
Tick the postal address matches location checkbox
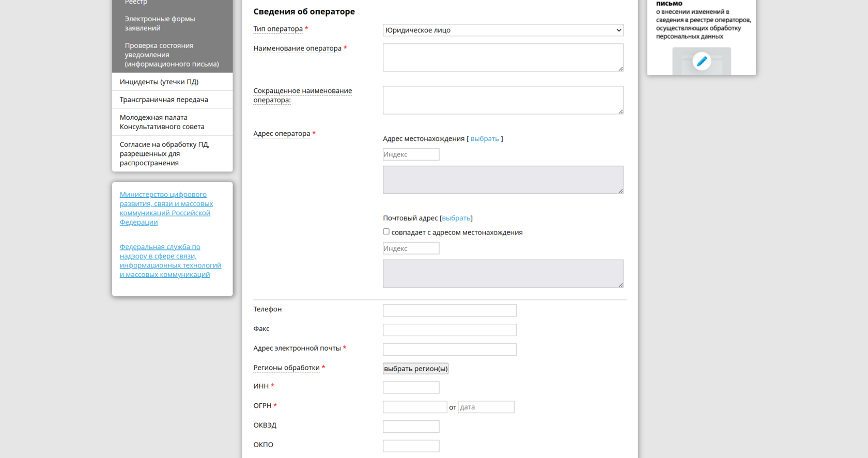[386, 232]
